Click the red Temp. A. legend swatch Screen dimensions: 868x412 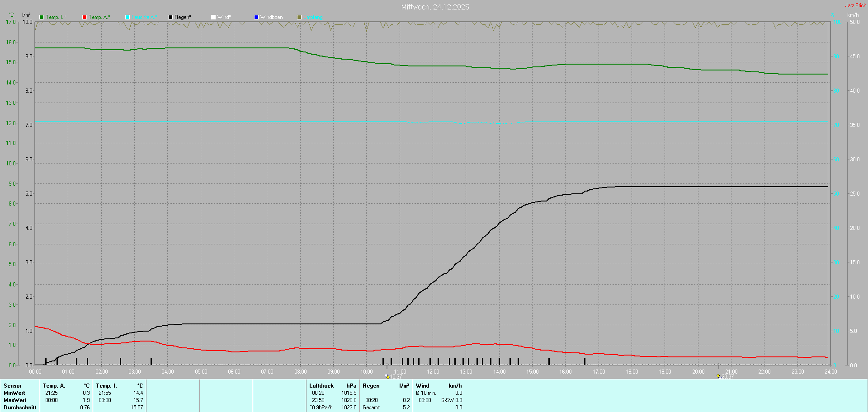(x=85, y=17)
